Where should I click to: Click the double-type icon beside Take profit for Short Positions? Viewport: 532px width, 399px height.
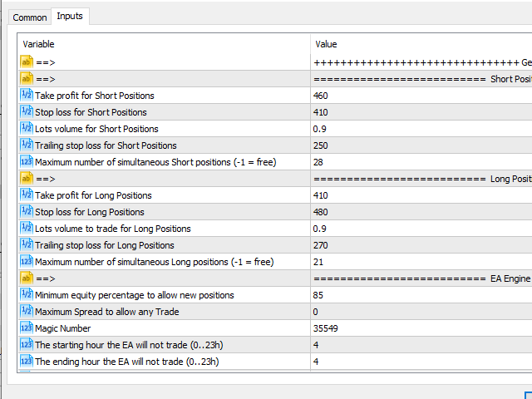click(27, 95)
